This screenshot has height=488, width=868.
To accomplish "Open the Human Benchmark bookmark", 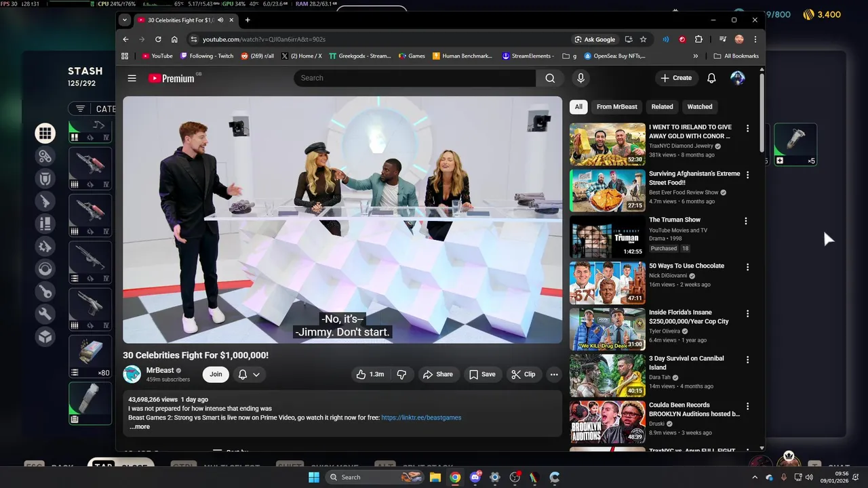I will 462,56.
